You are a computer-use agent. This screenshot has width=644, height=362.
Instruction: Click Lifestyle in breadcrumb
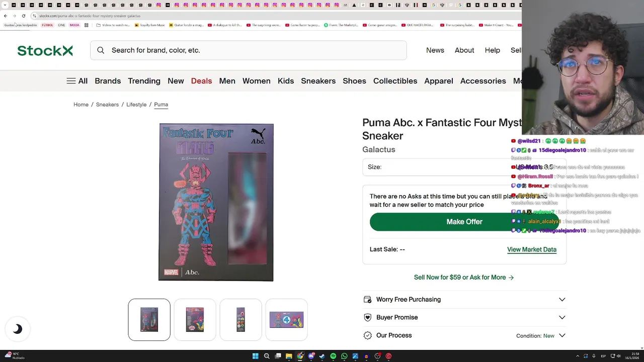click(136, 105)
